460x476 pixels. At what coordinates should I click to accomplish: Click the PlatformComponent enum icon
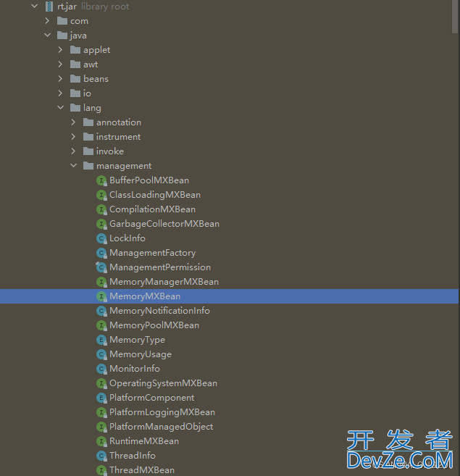pos(101,398)
